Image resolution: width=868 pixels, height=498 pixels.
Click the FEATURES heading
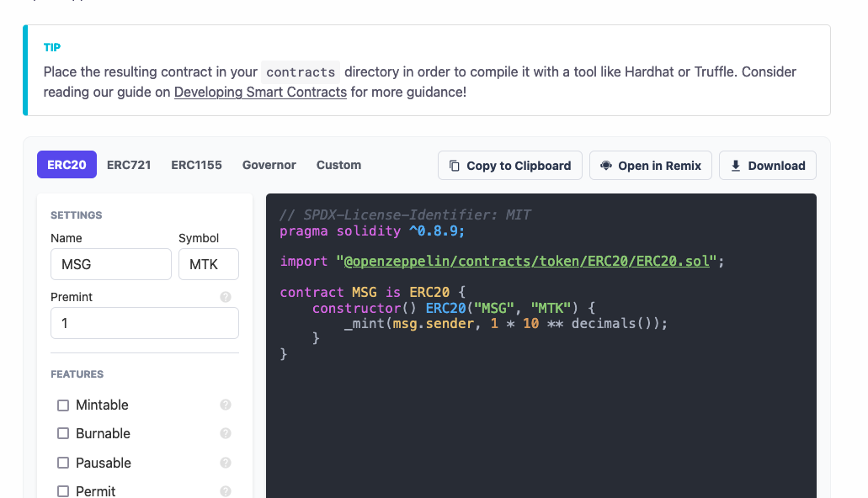pyautogui.click(x=77, y=374)
